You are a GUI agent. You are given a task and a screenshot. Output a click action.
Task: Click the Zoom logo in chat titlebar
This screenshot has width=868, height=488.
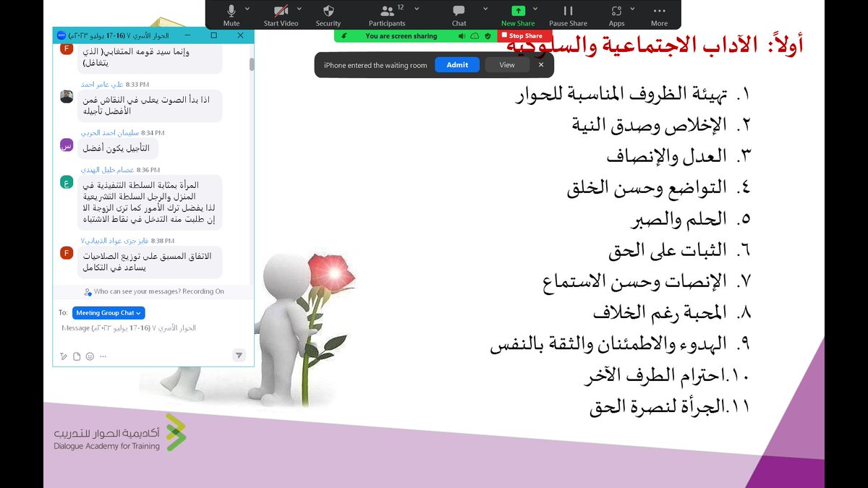click(61, 35)
